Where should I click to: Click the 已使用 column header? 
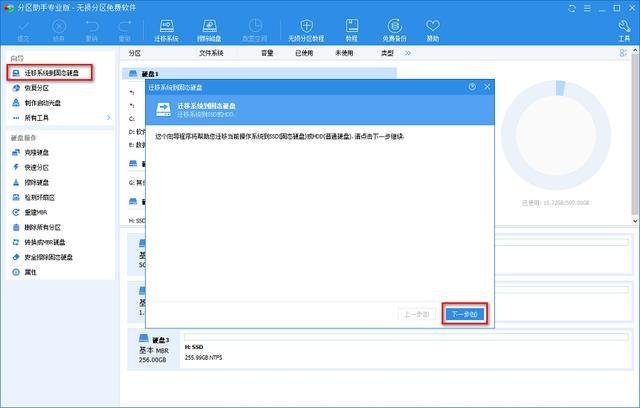(304, 53)
